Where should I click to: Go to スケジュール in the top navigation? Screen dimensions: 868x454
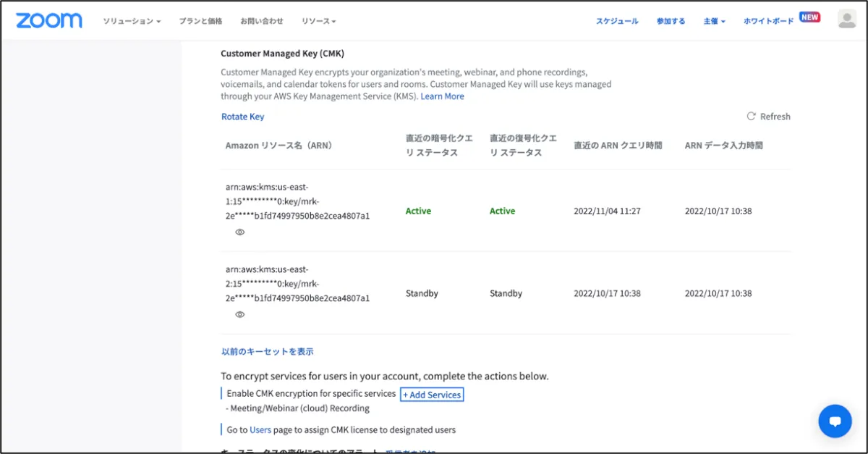click(617, 21)
